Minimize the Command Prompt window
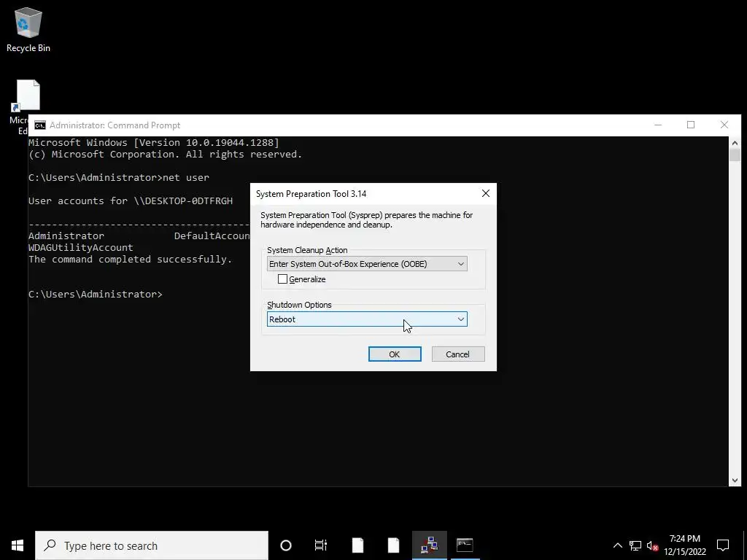The height and width of the screenshot is (560, 747). [658, 125]
